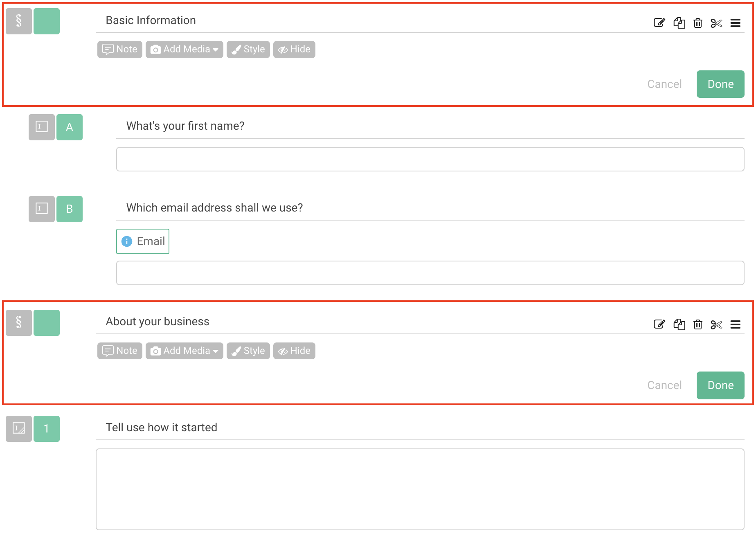Click the green color block next to Basic Information
The height and width of the screenshot is (545, 756).
(x=47, y=21)
